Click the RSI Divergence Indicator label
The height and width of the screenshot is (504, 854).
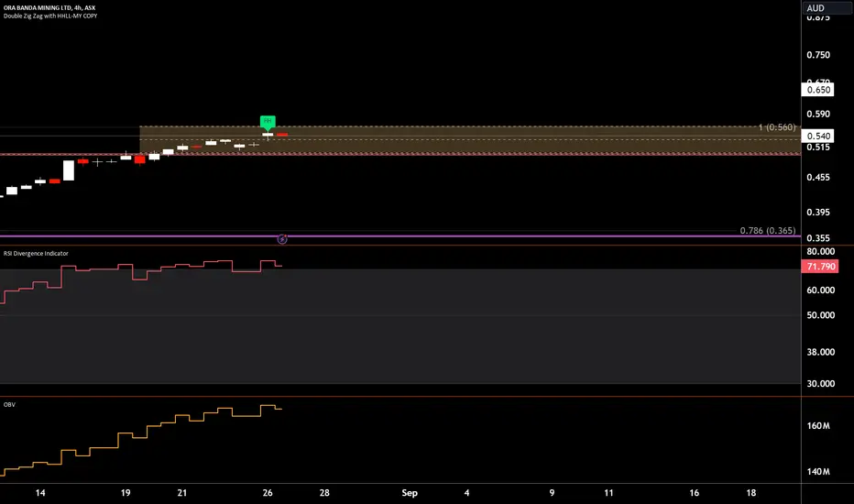pos(36,253)
